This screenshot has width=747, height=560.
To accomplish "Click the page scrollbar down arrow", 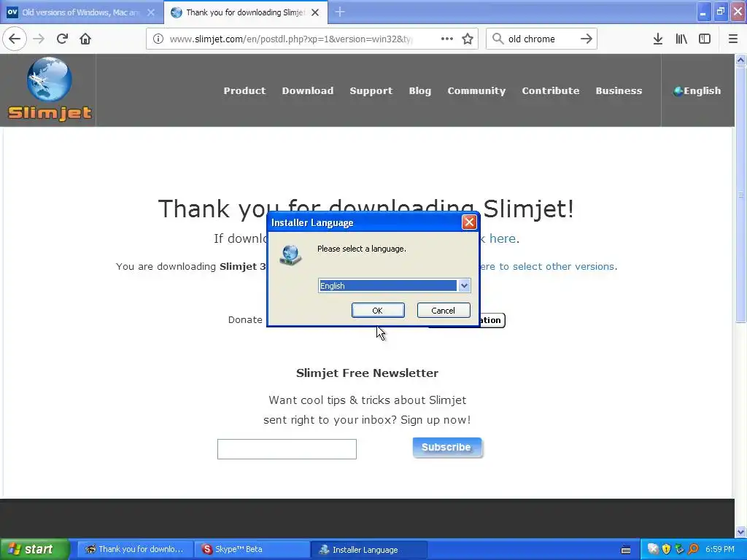I will pyautogui.click(x=740, y=532).
